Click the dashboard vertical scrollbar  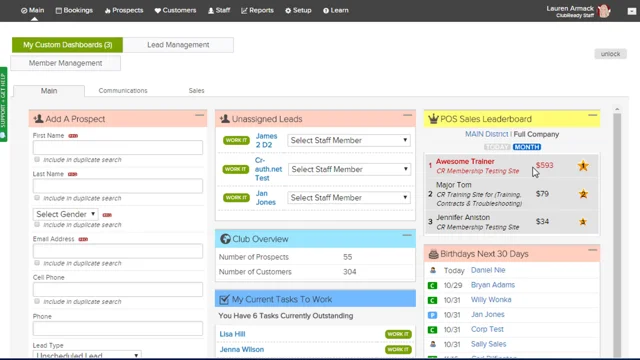(x=617, y=235)
